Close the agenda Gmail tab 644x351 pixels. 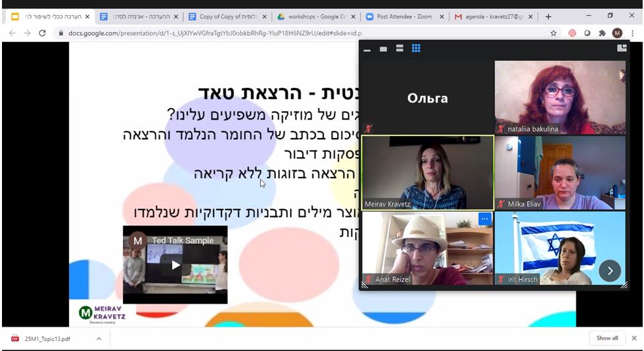click(530, 17)
